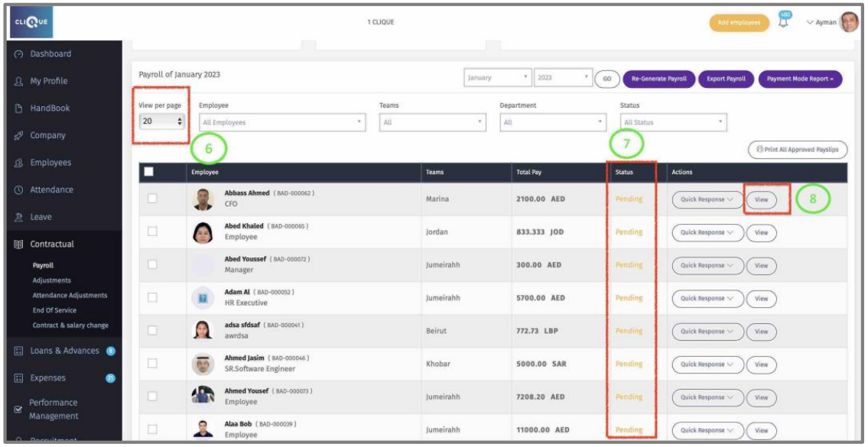This screenshot has width=868, height=447.
Task: Select the checkbox for Adam Al row
Action: pos(152,298)
